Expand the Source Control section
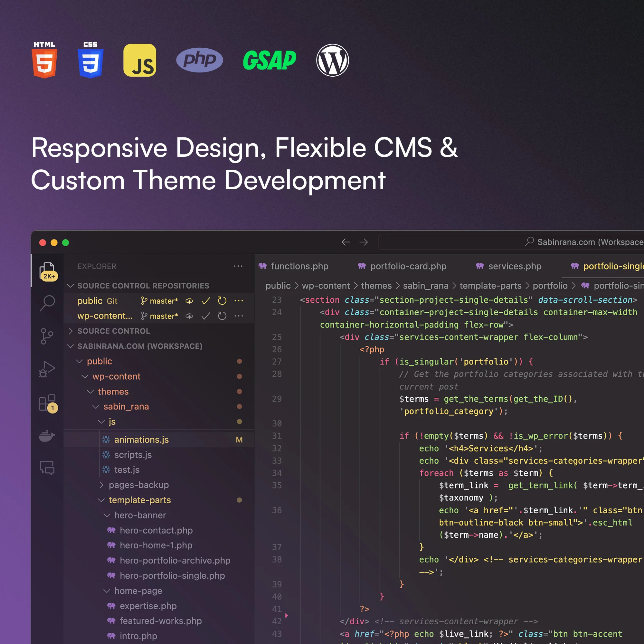Image resolution: width=644 pixels, height=644 pixels. (70, 331)
